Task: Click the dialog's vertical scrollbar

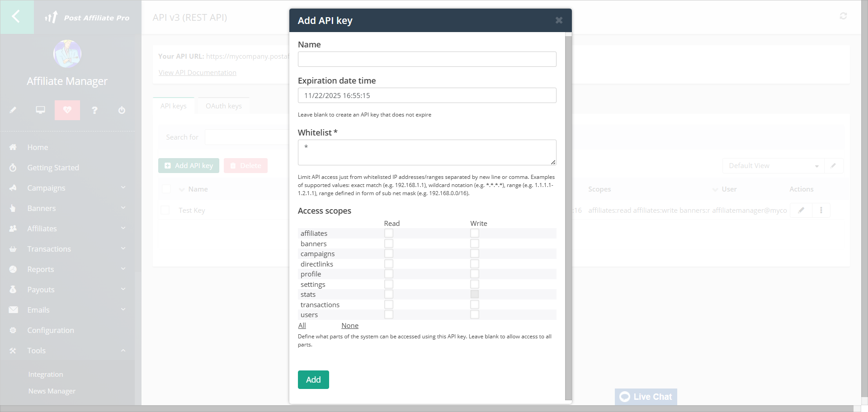Action: click(568, 217)
